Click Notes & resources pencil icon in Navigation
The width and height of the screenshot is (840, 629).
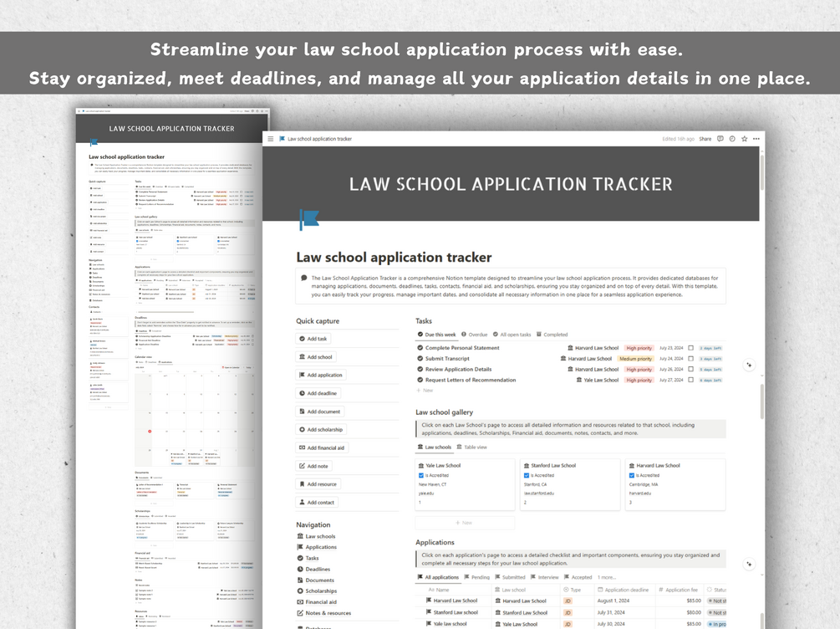point(300,613)
